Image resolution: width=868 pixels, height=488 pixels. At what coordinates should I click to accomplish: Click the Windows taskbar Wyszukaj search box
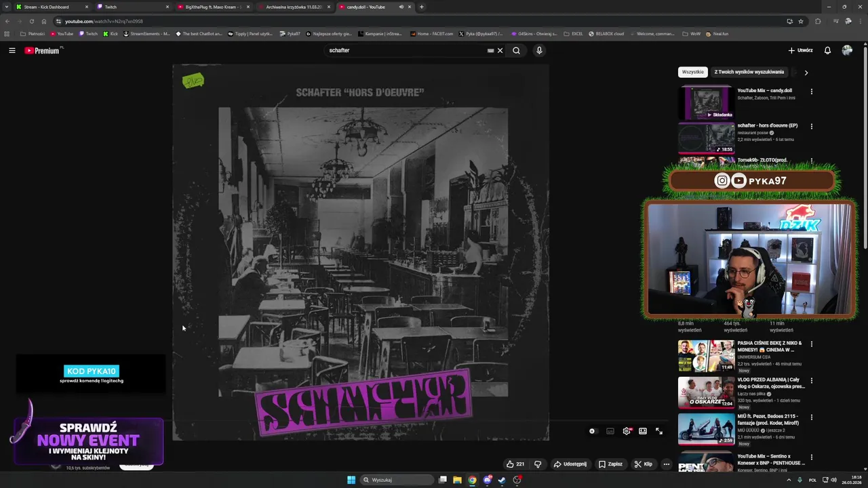coord(397,480)
